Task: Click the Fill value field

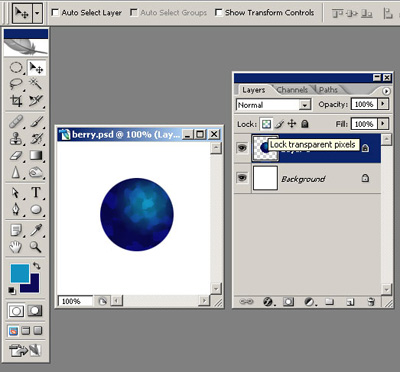Action: 364,124
